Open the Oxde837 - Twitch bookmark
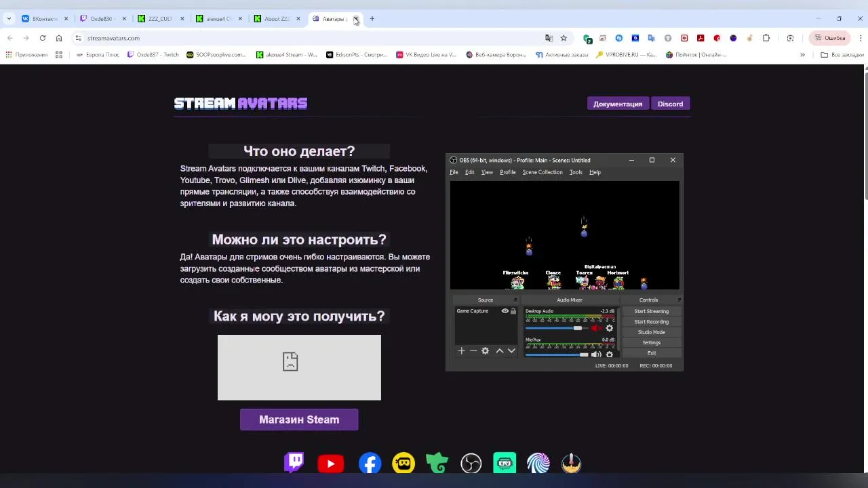868x488 pixels. 153,55
